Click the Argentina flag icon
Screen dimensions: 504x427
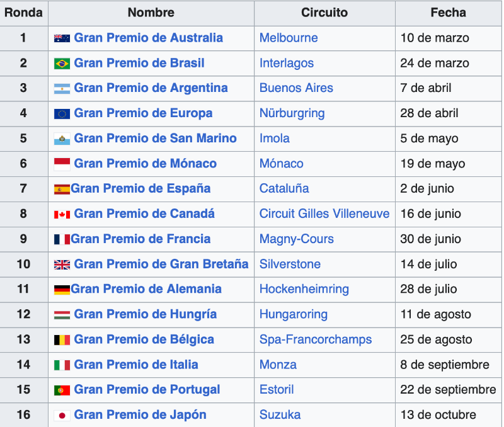pos(62,89)
